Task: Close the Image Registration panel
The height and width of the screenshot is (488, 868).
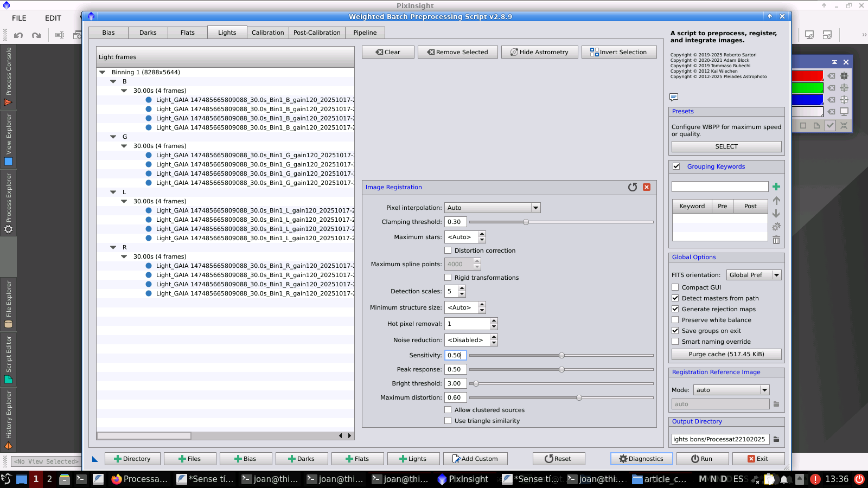Action: [647, 187]
